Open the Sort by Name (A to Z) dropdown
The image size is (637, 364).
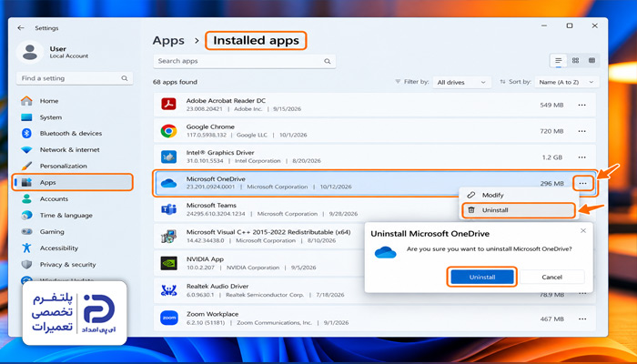(567, 82)
